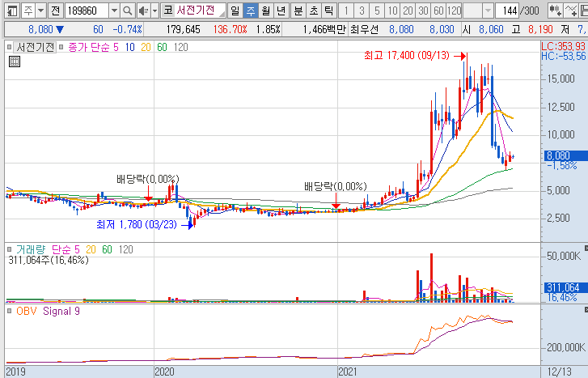Select the 월 monthly period toggle

point(266,11)
